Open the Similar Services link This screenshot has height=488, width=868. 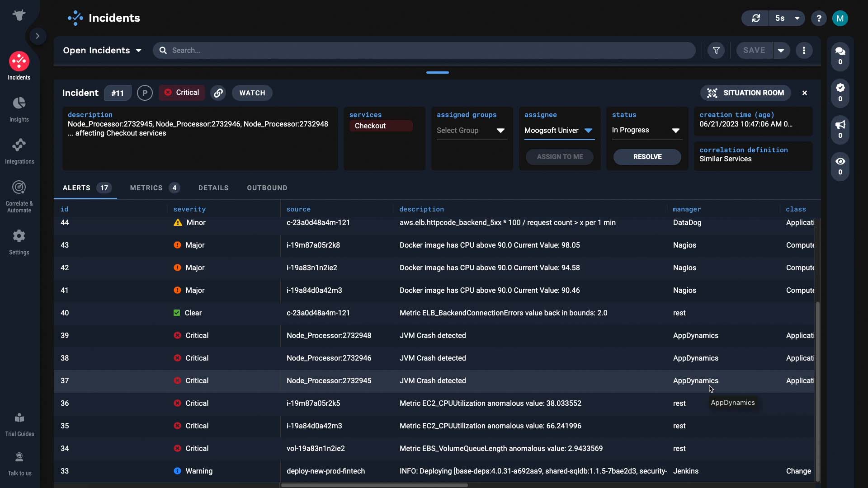(x=725, y=159)
